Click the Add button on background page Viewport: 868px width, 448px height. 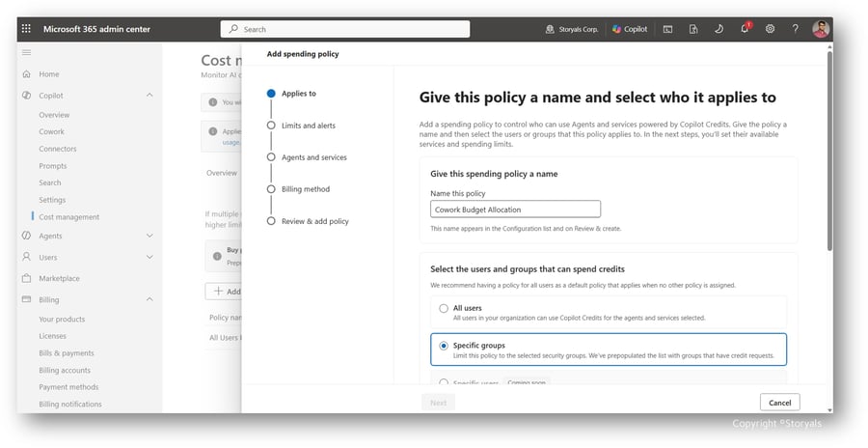tap(224, 291)
